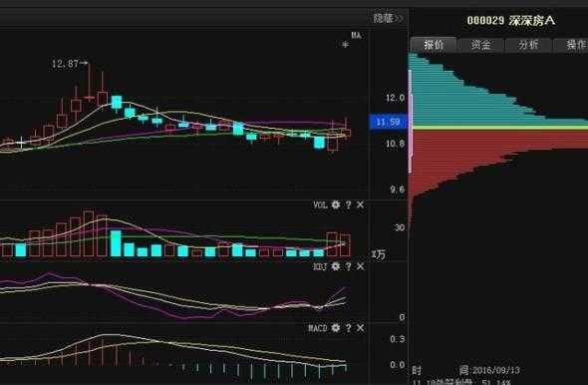Viewport: 588px width, 385px height.
Task: Close the MACD indicator panel
Action: pos(360,328)
